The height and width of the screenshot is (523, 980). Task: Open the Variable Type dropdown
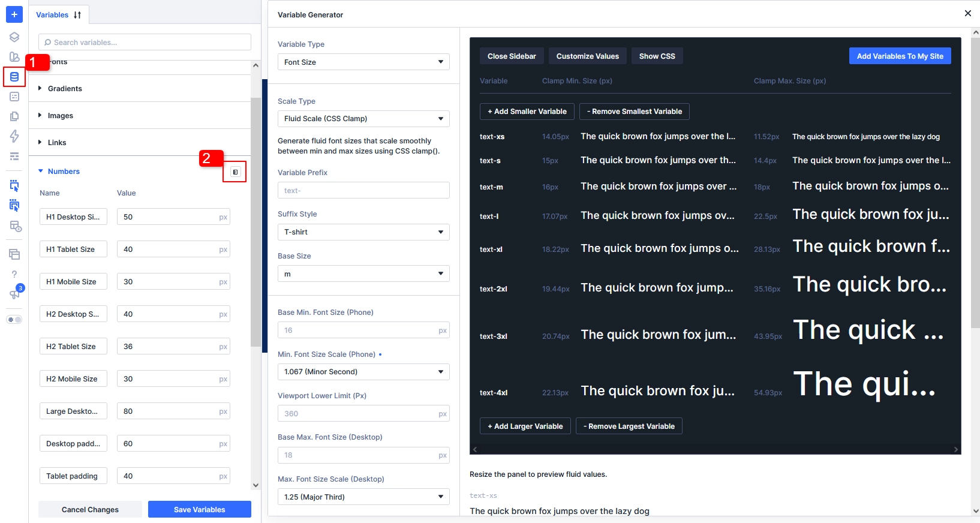(x=363, y=62)
